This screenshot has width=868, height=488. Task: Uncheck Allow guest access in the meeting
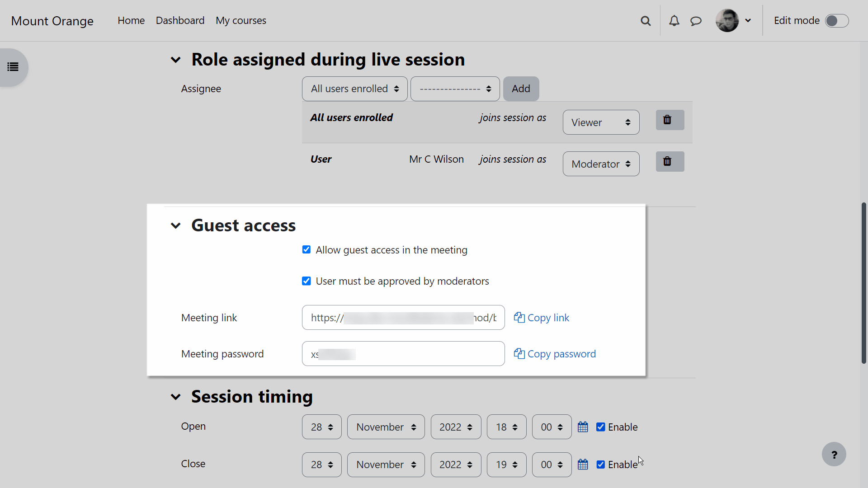[307, 250]
